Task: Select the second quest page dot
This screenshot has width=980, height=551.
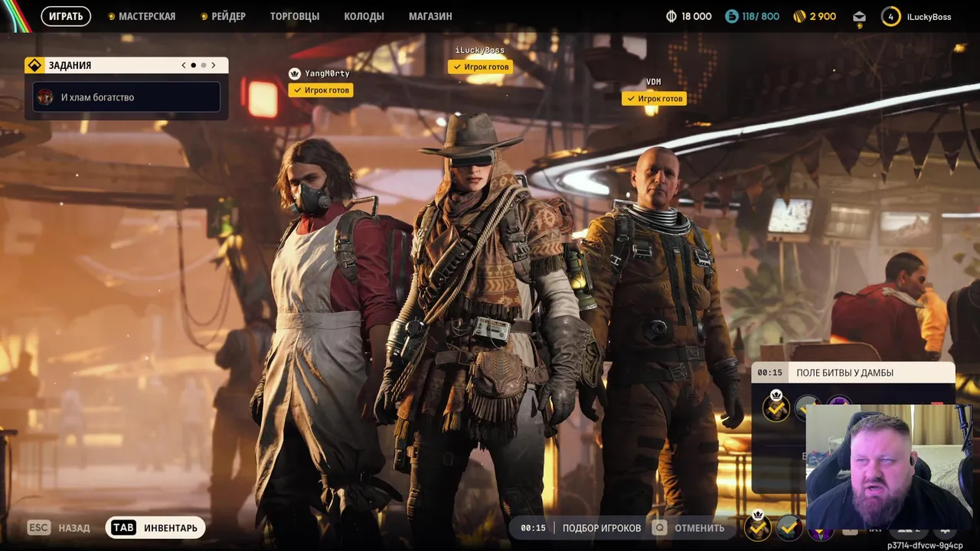Action: (x=203, y=65)
